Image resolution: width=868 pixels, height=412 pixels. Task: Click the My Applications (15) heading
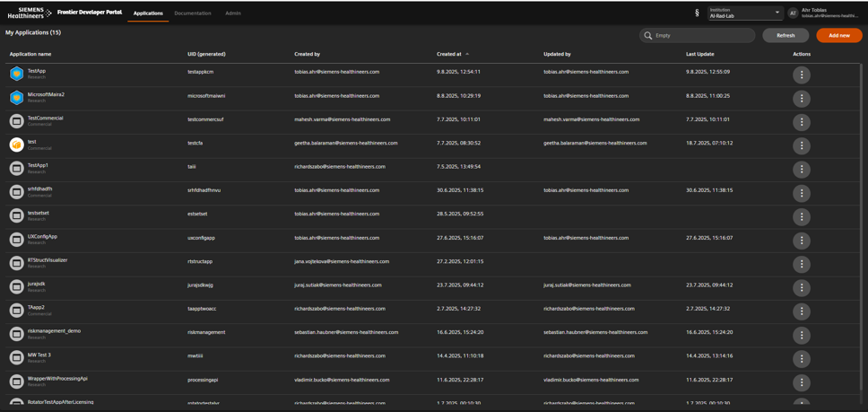tap(33, 32)
